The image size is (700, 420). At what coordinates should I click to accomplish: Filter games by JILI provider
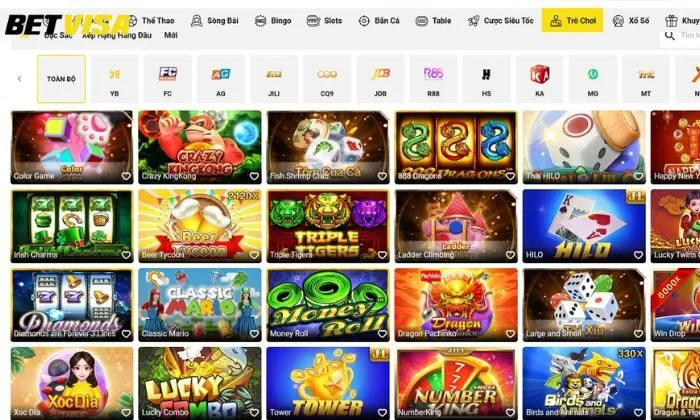click(x=274, y=79)
